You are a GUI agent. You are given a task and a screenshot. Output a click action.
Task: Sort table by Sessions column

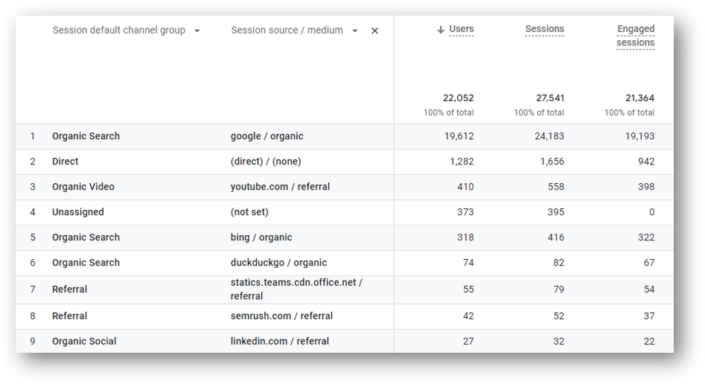point(544,29)
